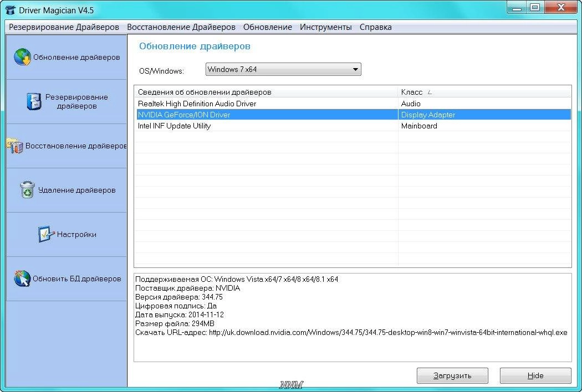Click the Hide button
This screenshot has height=392, width=582.
click(535, 376)
